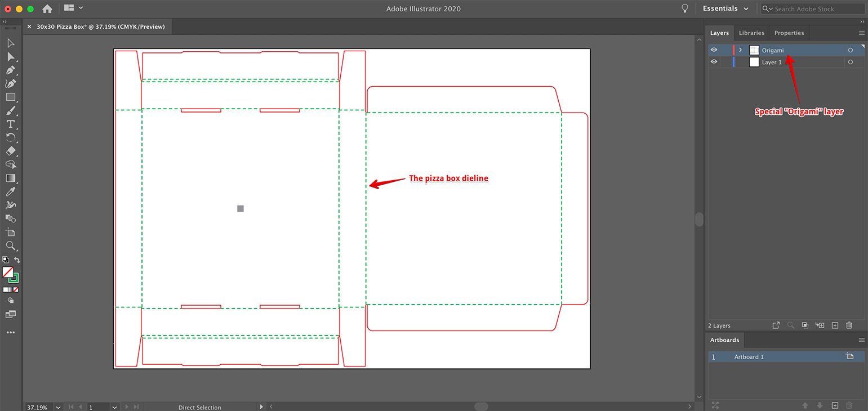Select Artboard 1 in the Artboards panel

pos(749,356)
